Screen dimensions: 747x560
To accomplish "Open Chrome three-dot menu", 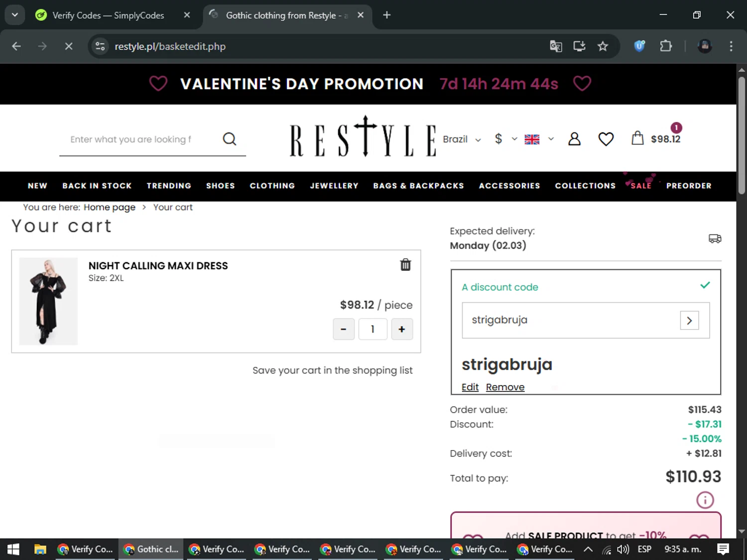I will coord(731,46).
